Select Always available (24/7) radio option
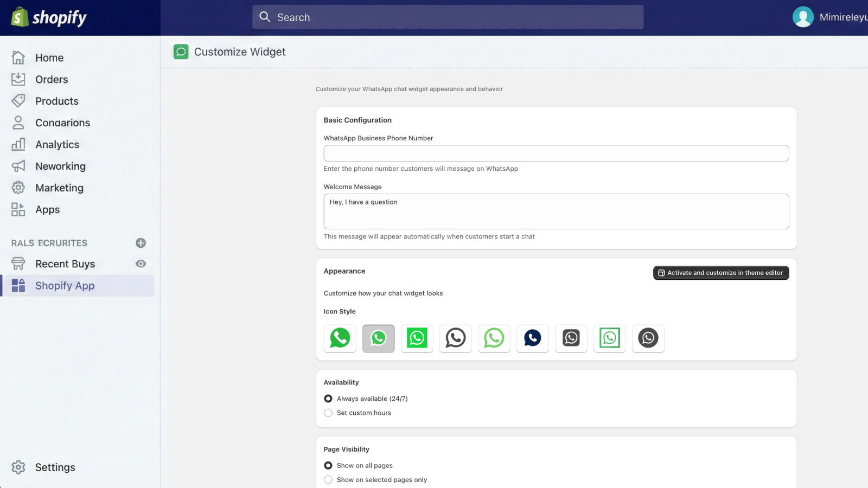This screenshot has width=868, height=488. 328,399
